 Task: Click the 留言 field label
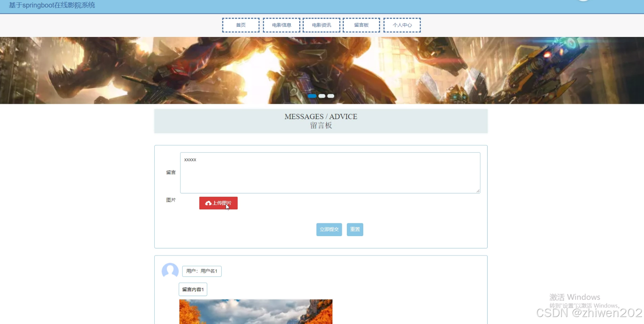[171, 172]
